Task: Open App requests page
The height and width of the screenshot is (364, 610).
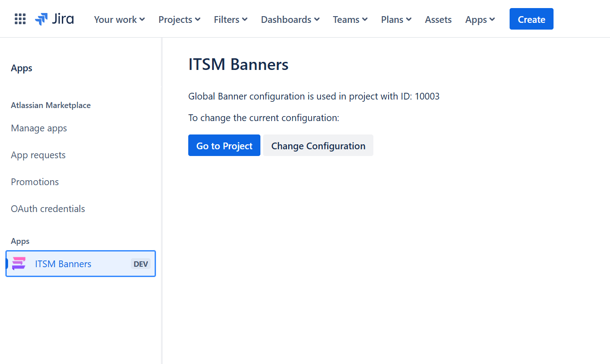Action: (x=38, y=155)
